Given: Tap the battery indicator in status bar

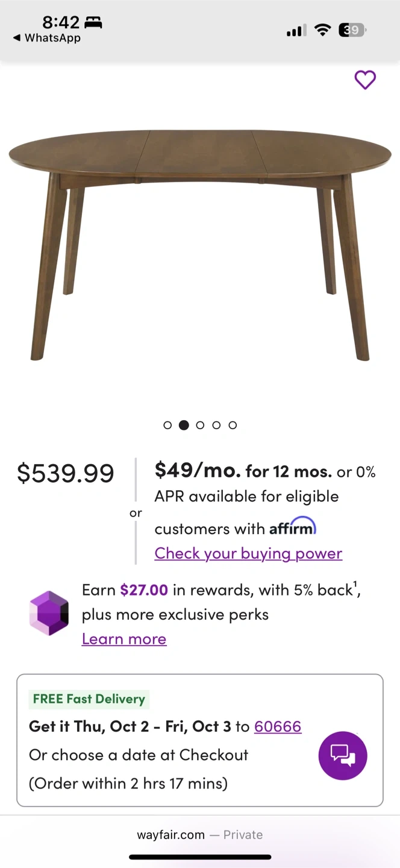Looking at the screenshot, I should 352,30.
